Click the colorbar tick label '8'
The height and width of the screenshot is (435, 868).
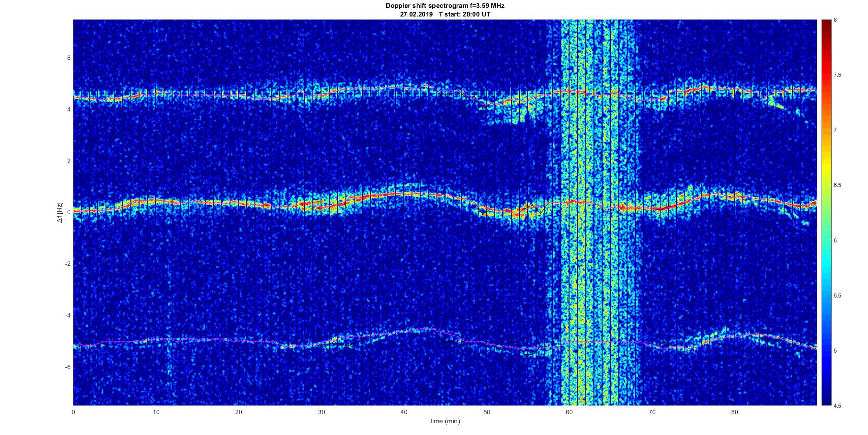pos(835,20)
